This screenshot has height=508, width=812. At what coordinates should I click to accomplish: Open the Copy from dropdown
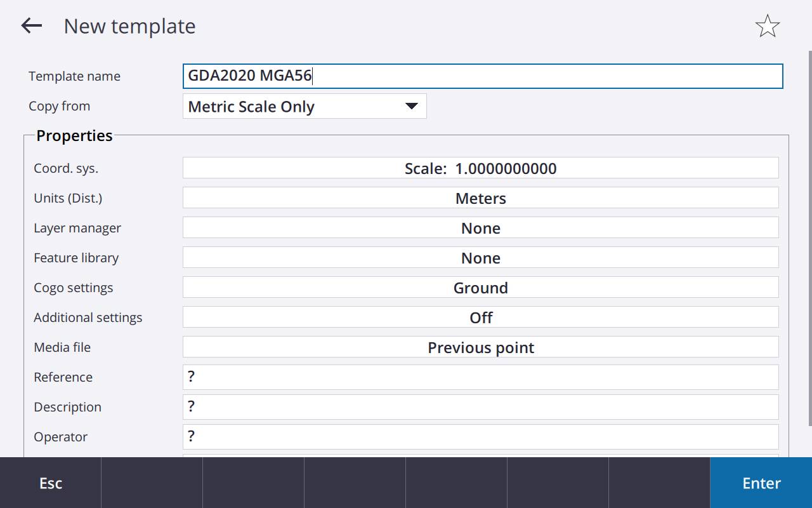coord(304,106)
